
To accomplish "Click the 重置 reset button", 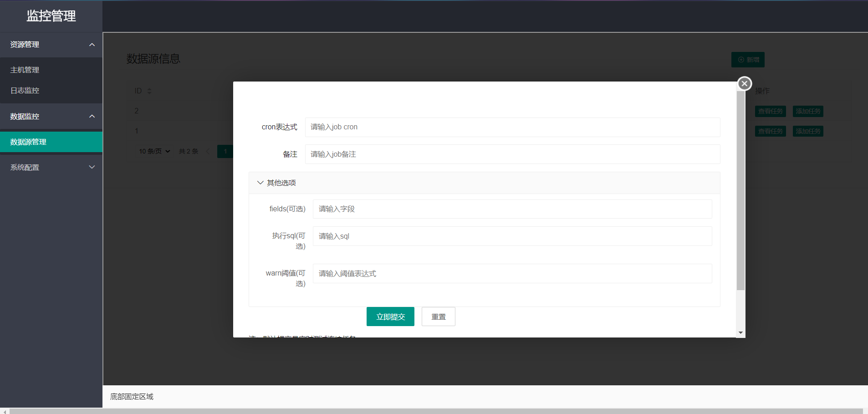I will (439, 317).
